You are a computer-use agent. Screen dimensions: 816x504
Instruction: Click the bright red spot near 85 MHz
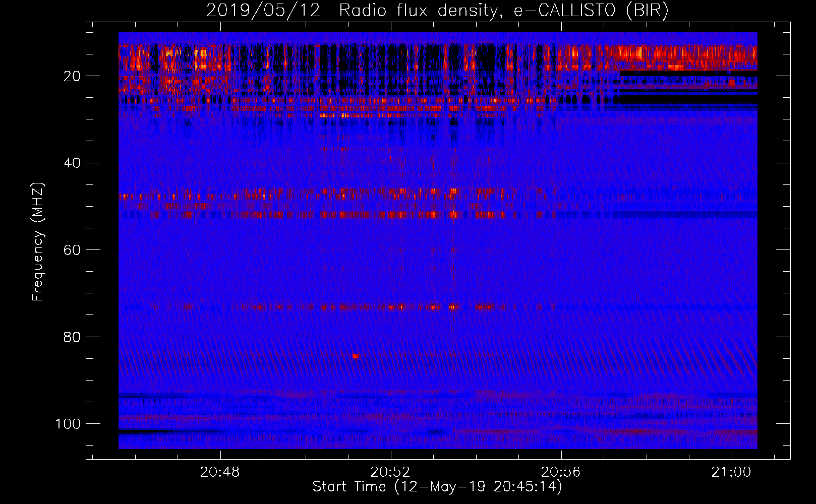(356, 356)
